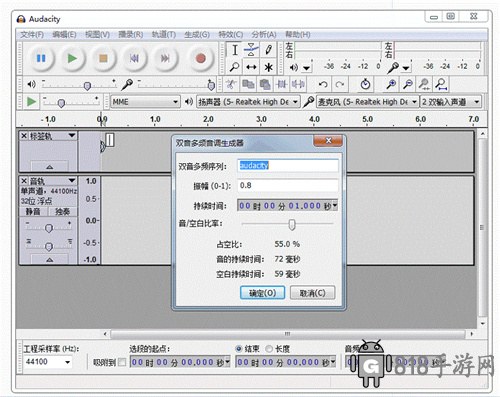500x397 pixels.
Task: Open the 标签轨 track dropdown menu
Action: [72, 135]
